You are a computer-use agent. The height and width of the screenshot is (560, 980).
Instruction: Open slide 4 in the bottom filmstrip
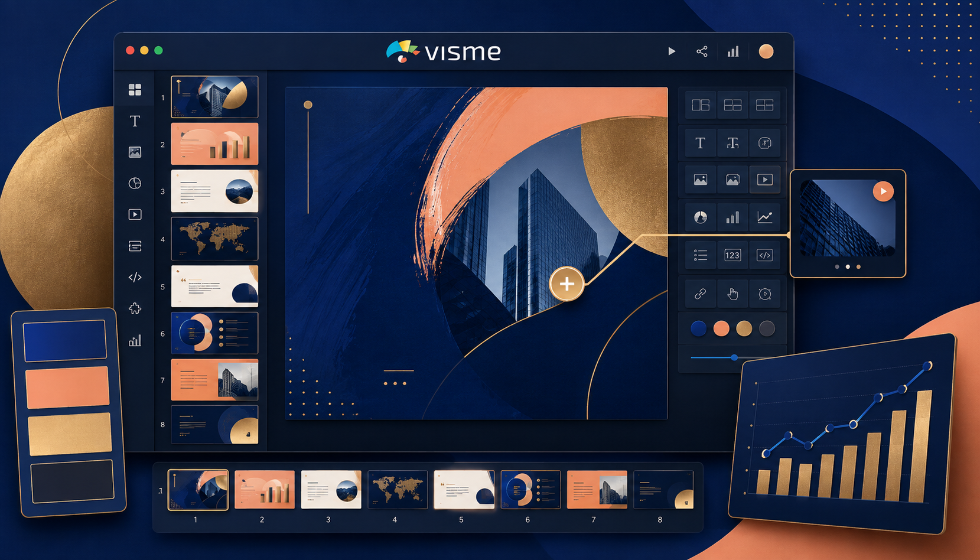tap(398, 490)
